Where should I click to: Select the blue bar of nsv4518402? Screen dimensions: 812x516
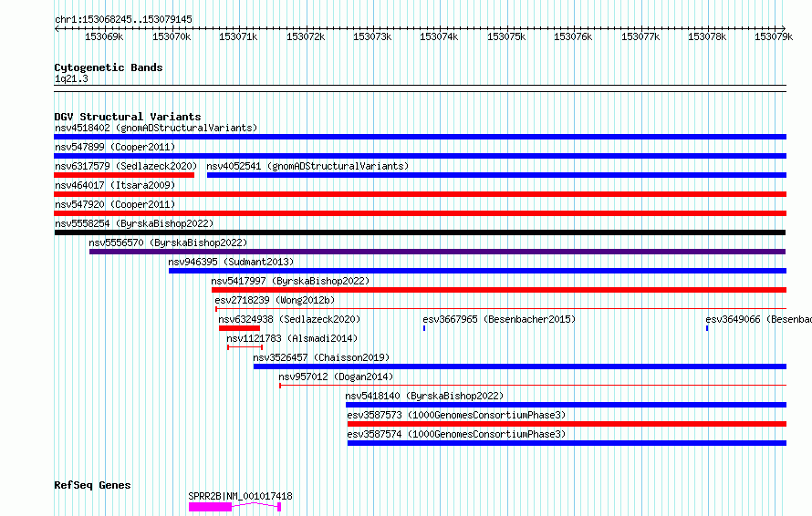[x=420, y=137]
